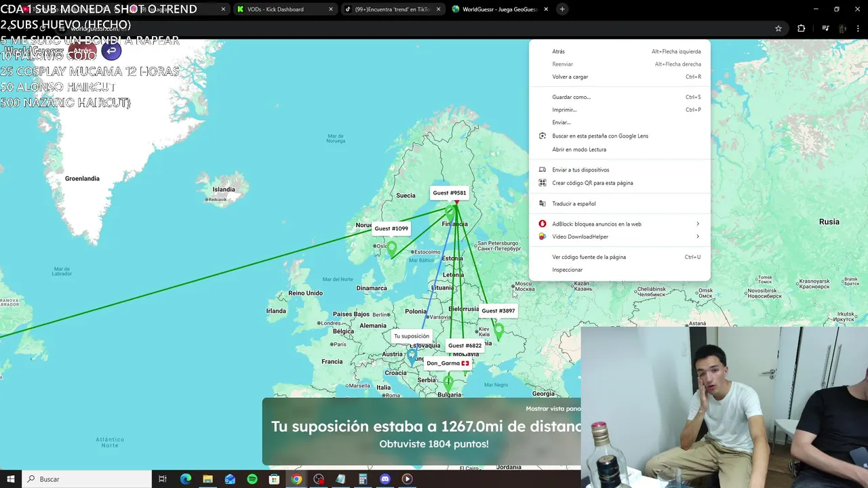Expand the Video DownloadHelper submenu arrow
Image resolution: width=868 pixels, height=488 pixels.
(698, 237)
